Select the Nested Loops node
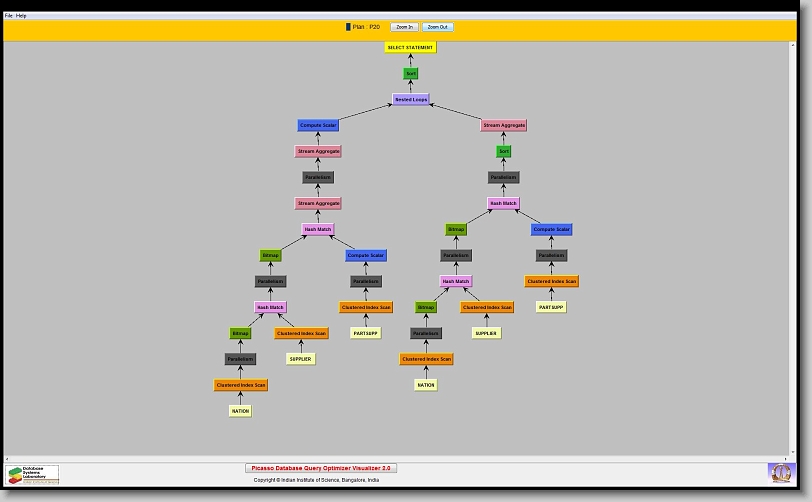 [410, 100]
